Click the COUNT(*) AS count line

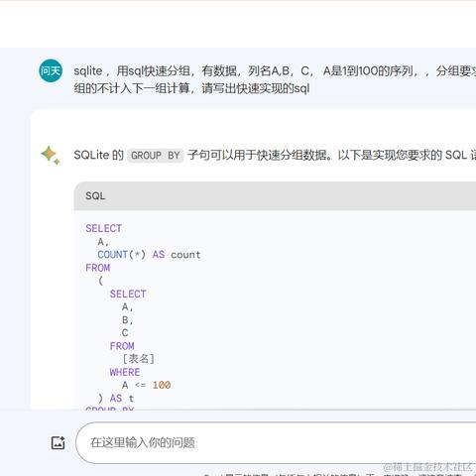[x=149, y=255]
